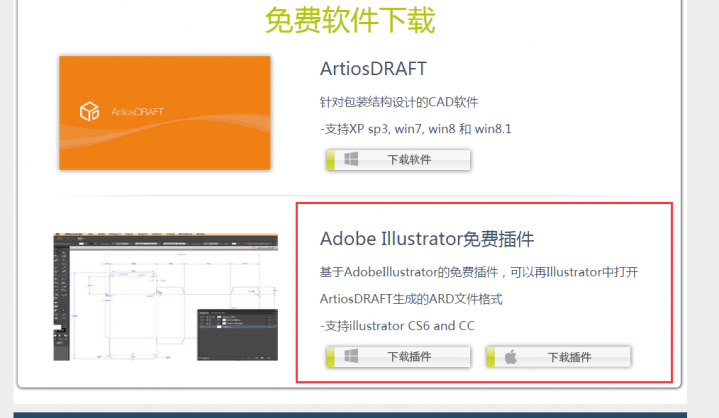Click the Windows logo on the plugin download button
The height and width of the screenshot is (418, 719).
pyautogui.click(x=351, y=356)
